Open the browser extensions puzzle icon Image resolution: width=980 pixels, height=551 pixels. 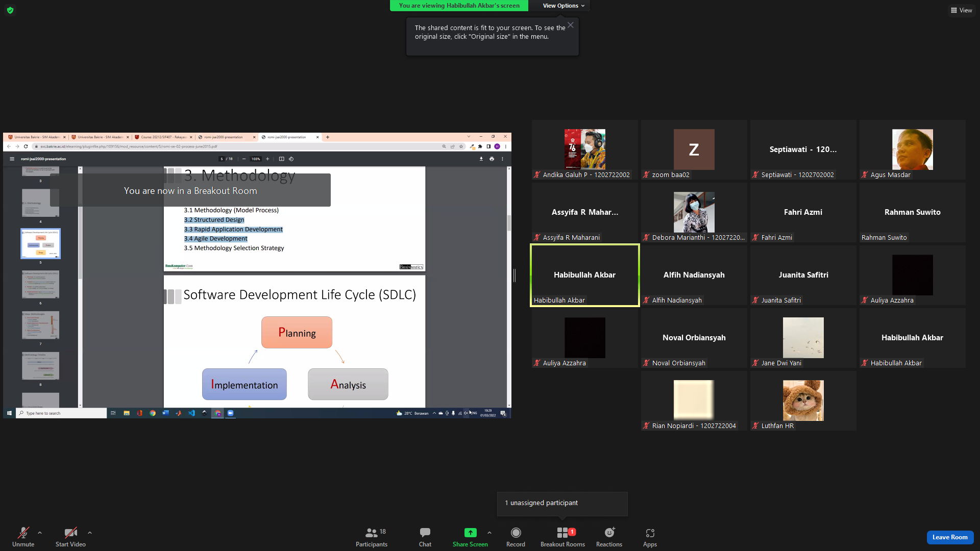[480, 146]
